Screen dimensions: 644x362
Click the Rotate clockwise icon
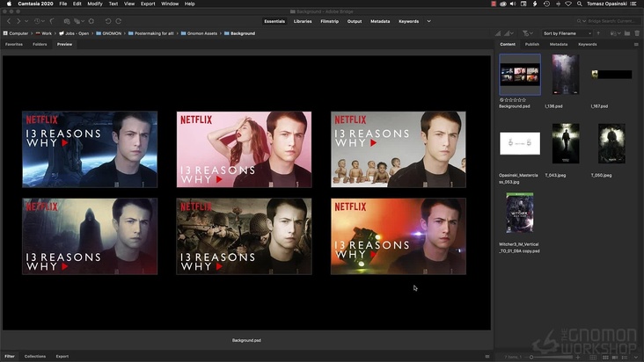119,21
